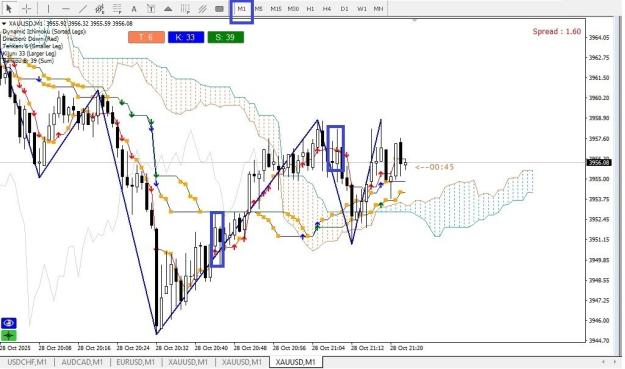Choose the vertical line drawing tool
This screenshot has width=625, height=369.
(48, 8)
